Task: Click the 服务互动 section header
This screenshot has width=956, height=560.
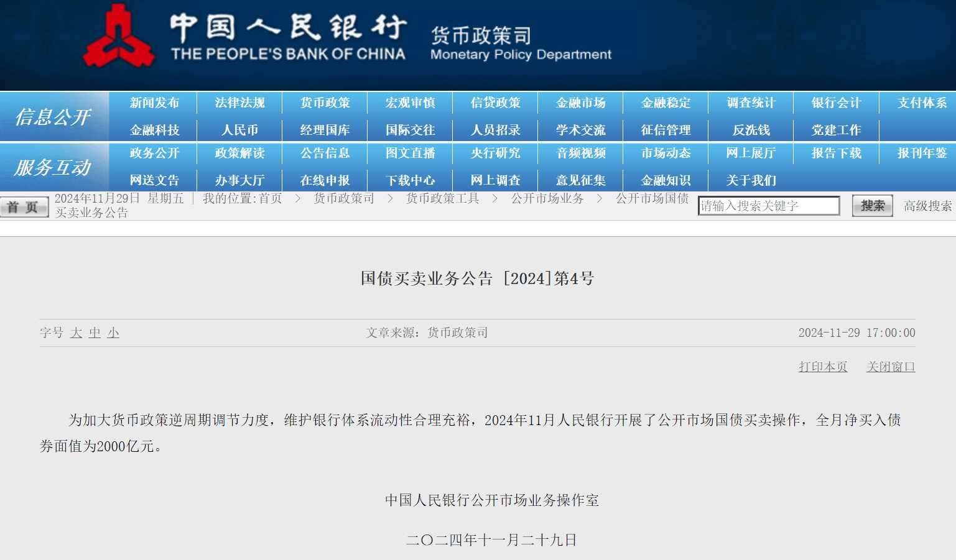Action: tap(53, 167)
